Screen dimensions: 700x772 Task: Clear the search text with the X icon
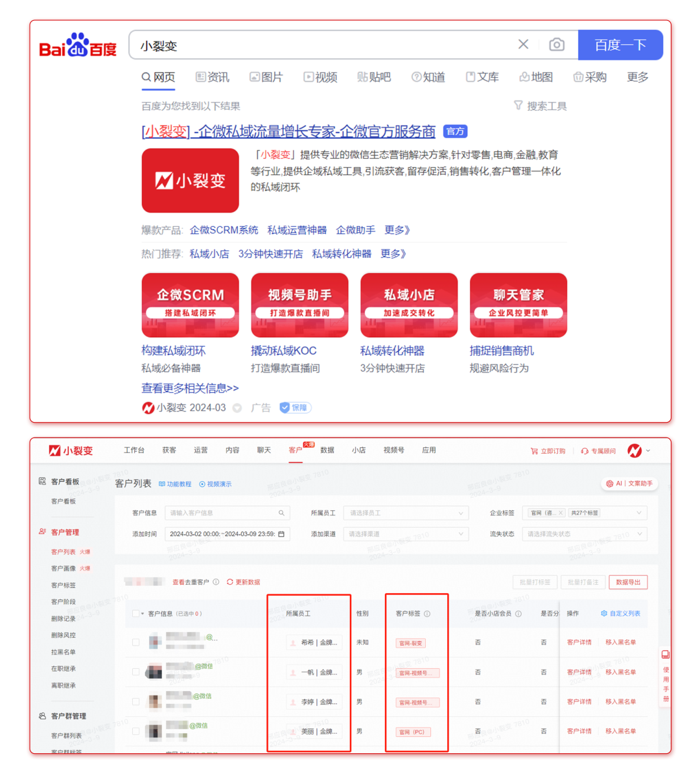[x=523, y=44]
